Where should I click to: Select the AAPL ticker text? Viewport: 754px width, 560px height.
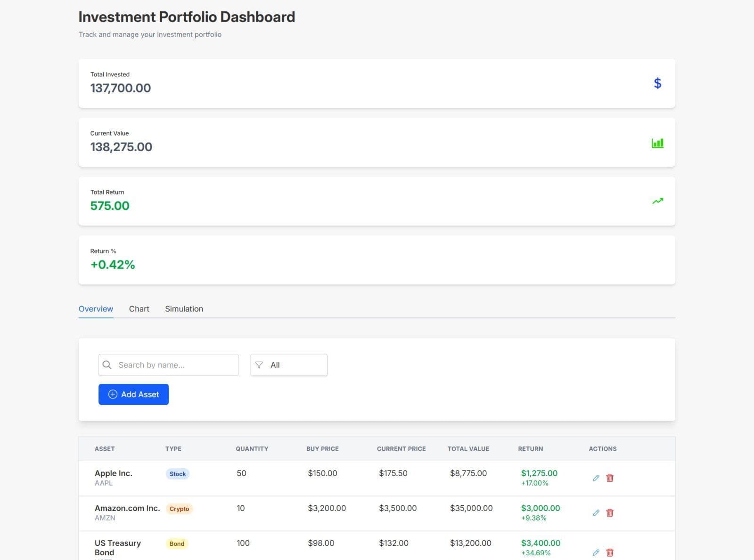tap(104, 483)
